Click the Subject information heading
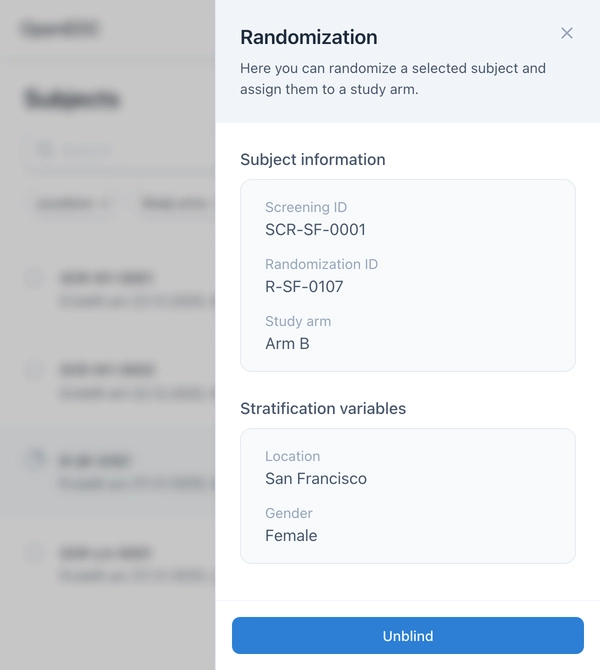This screenshot has height=670, width=600. pos(313,160)
